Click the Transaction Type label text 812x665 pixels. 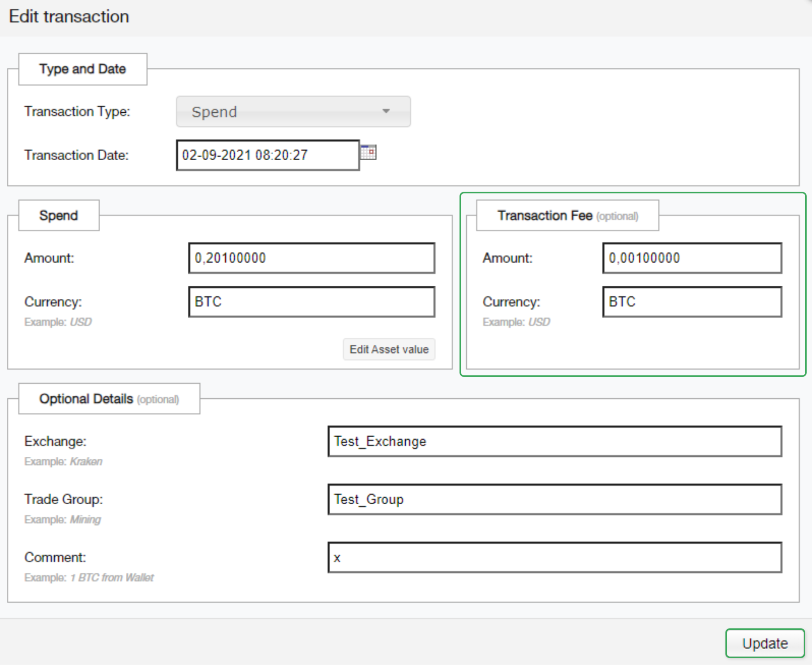77,111
